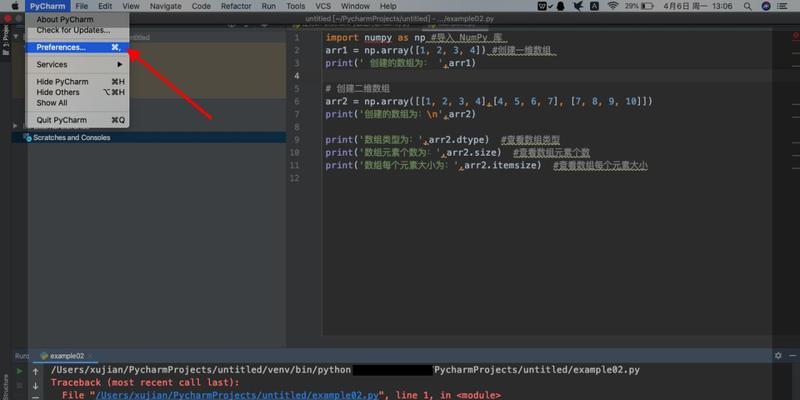Click the 'arr2.itemsize' print line
This screenshot has height=400, width=800.
pyautogui.click(x=433, y=165)
